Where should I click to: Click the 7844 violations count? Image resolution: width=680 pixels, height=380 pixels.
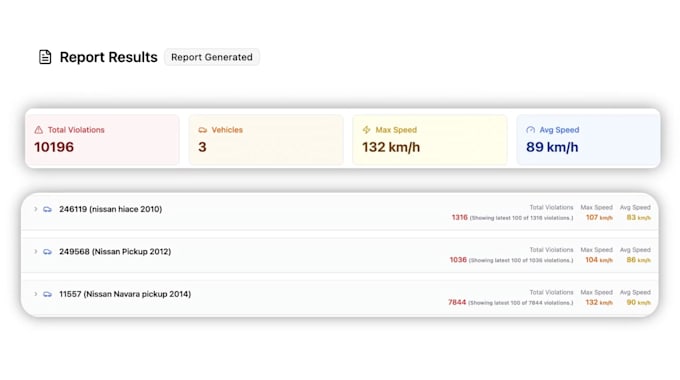coord(457,302)
